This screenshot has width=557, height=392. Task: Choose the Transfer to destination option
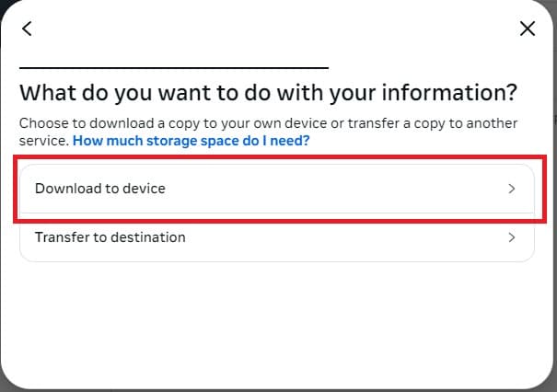pyautogui.click(x=277, y=237)
